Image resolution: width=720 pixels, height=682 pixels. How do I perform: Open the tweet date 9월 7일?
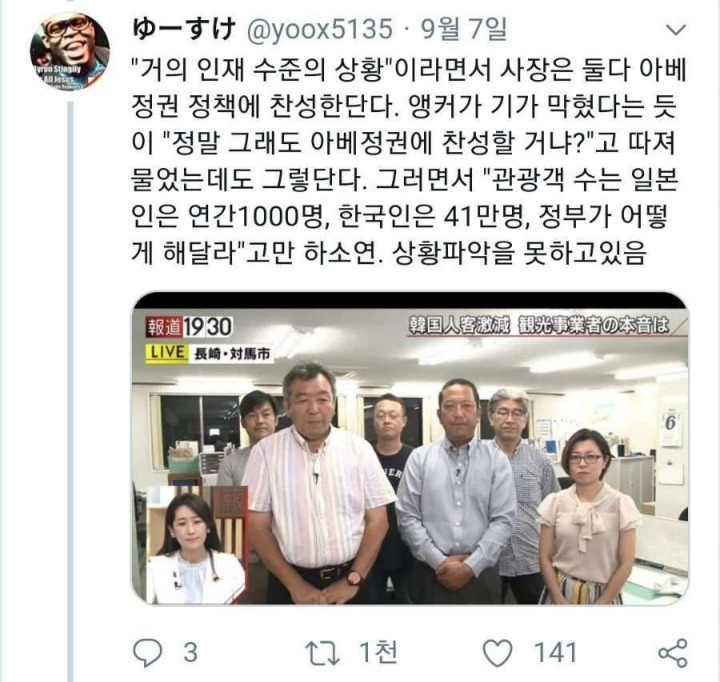[x=463, y=29]
